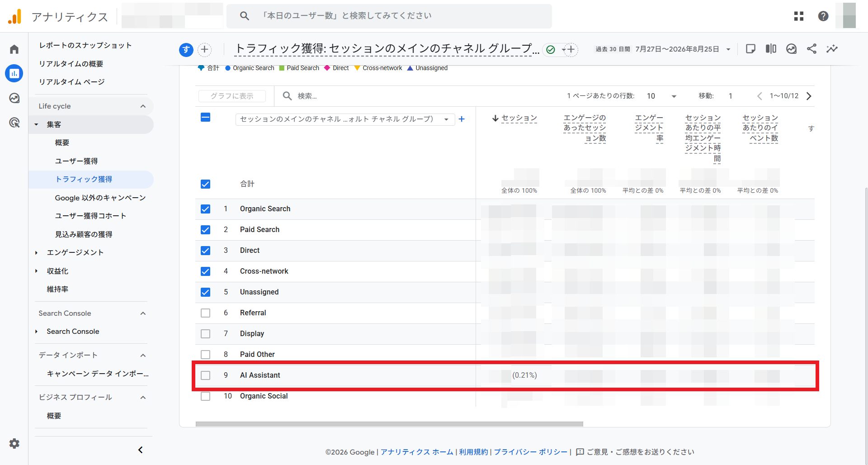Open the compare columns icon
This screenshot has width=868, height=465.
point(771,49)
